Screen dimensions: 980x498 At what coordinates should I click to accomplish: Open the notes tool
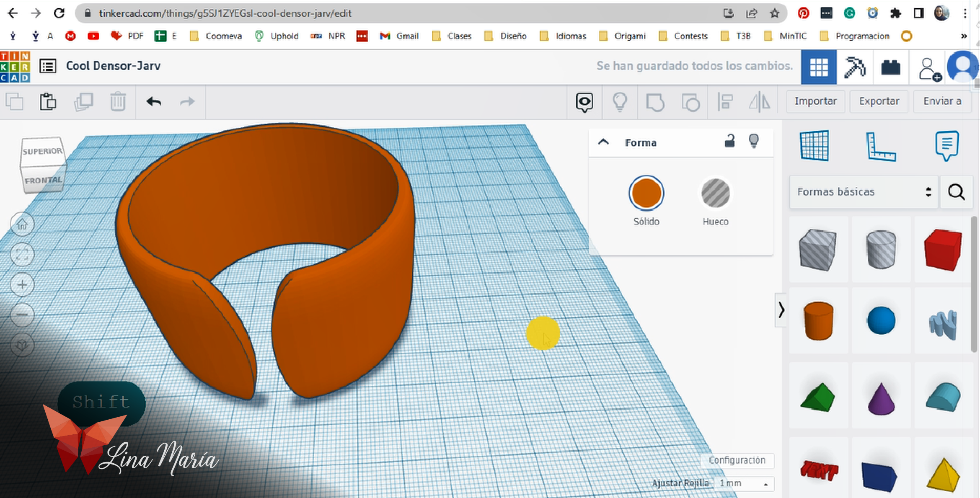click(x=946, y=146)
